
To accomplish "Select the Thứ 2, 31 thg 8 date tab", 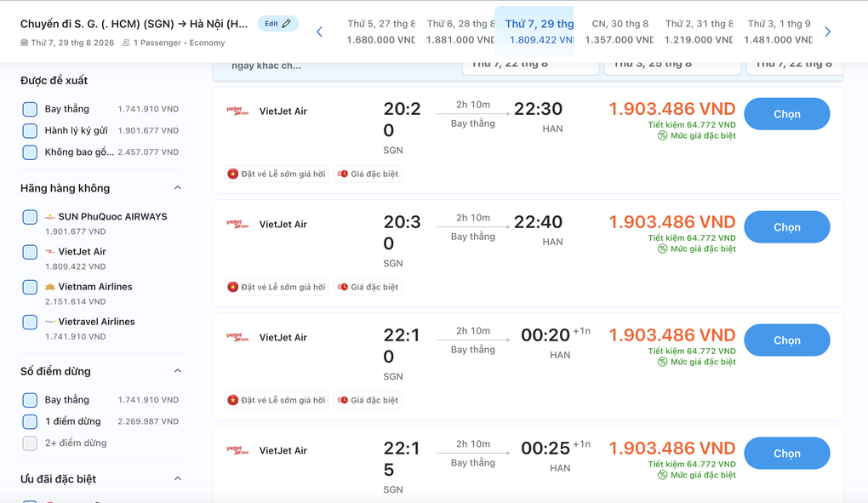I will pyautogui.click(x=699, y=31).
